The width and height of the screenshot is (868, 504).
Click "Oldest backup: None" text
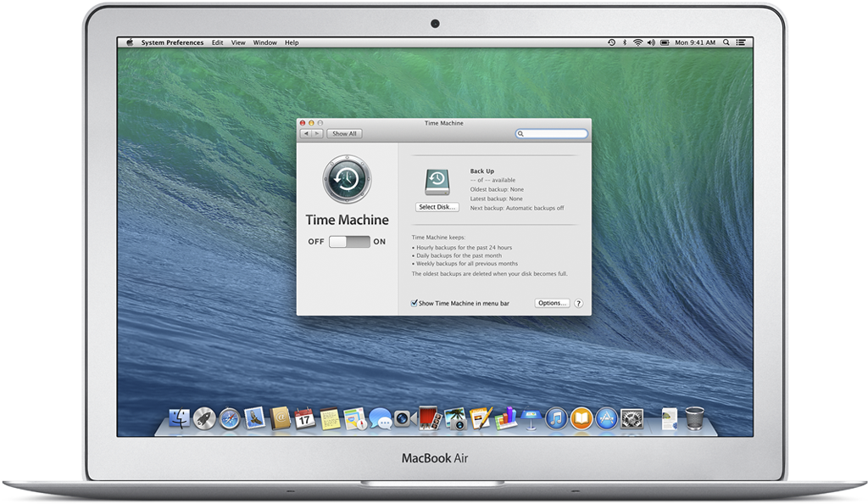pyautogui.click(x=497, y=189)
